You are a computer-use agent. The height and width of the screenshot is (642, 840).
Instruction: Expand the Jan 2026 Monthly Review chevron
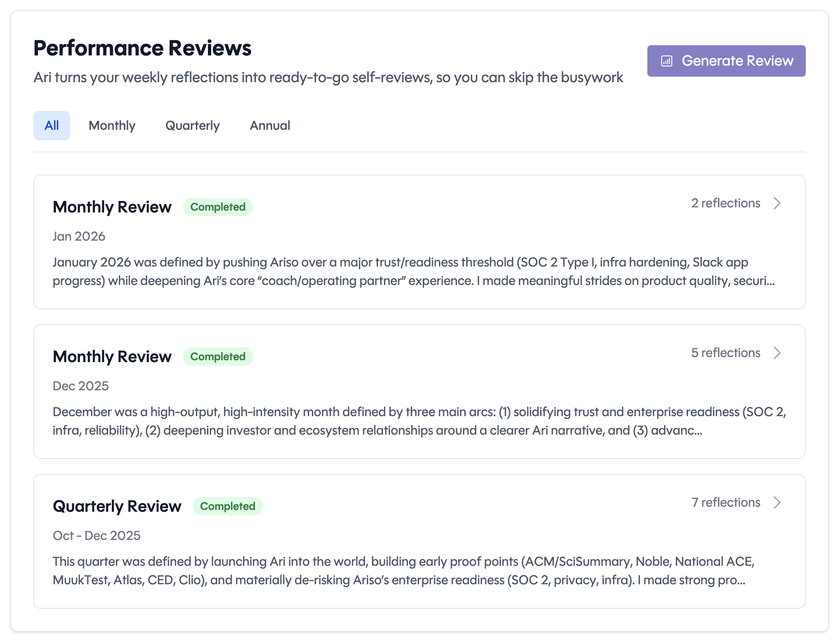pyautogui.click(x=778, y=203)
